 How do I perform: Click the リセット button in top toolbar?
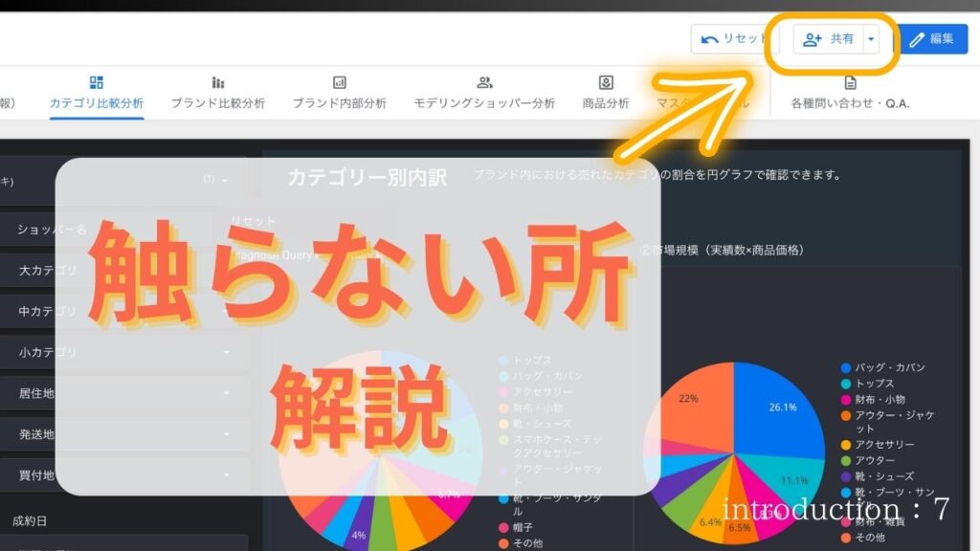(734, 39)
